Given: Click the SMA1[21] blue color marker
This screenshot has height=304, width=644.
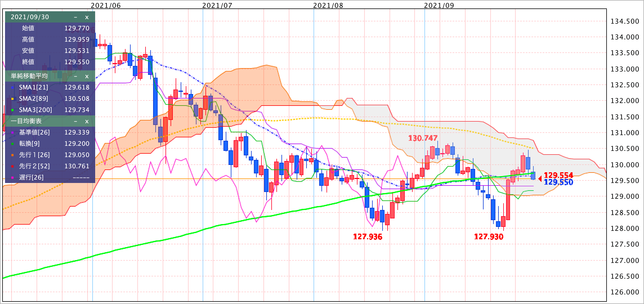Looking at the screenshot, I should click(12, 88).
